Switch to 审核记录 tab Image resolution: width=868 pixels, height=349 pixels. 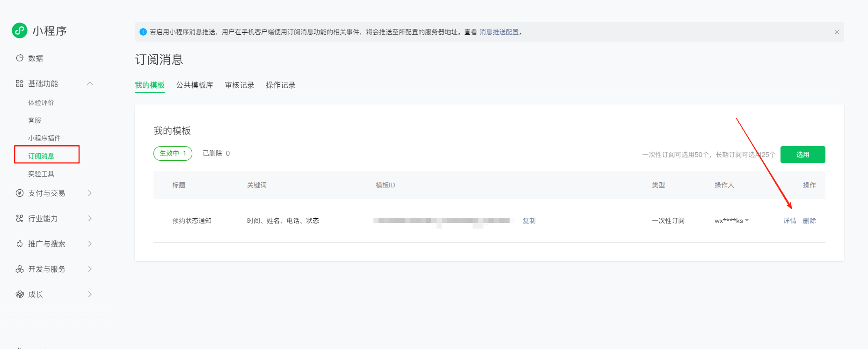click(x=240, y=85)
